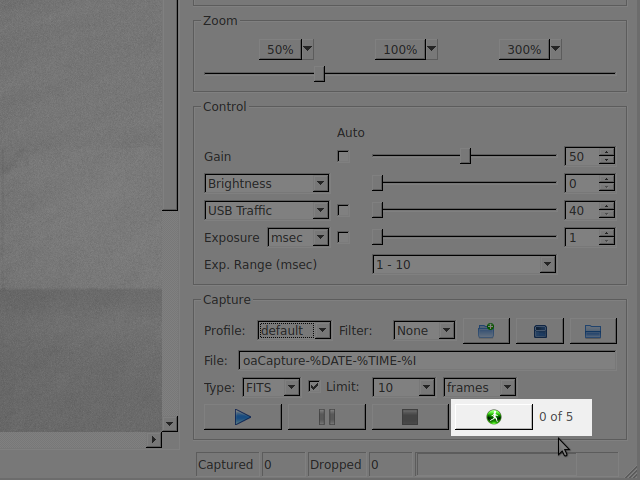This screenshot has width=640, height=480.
Task: Open the 100% zoom dropdown arrow
Action: coord(432,49)
